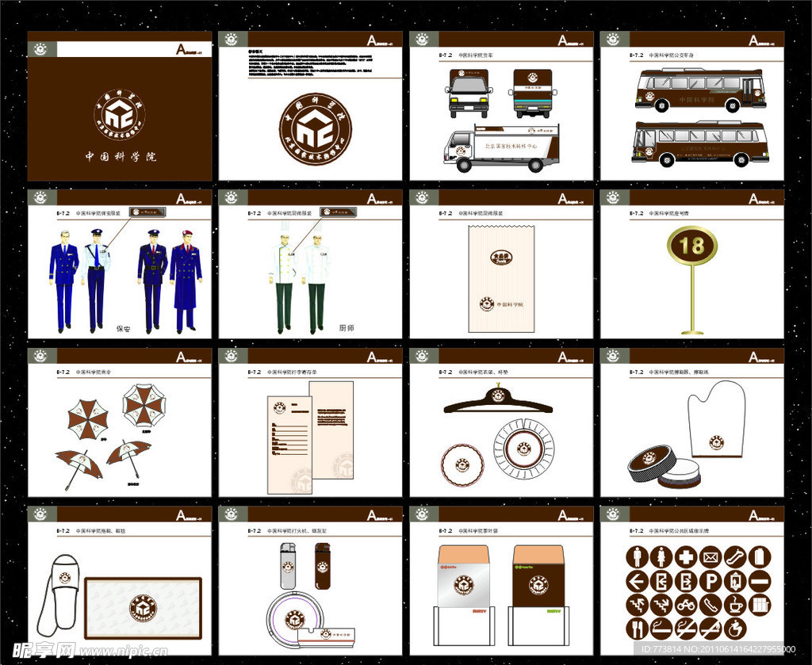Select the wheelchair accessibility pictogram
The width and height of the screenshot is (812, 665).
coord(735,629)
